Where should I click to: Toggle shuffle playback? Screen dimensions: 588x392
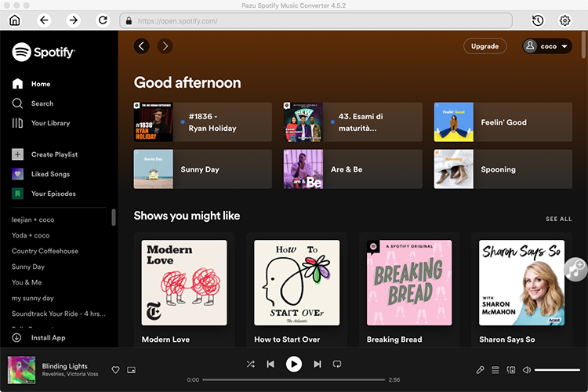click(250, 364)
